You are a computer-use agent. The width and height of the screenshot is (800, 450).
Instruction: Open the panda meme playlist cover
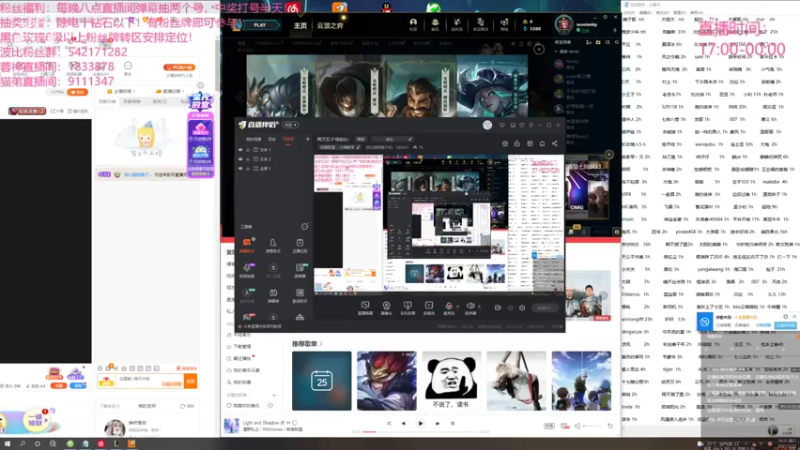click(452, 381)
